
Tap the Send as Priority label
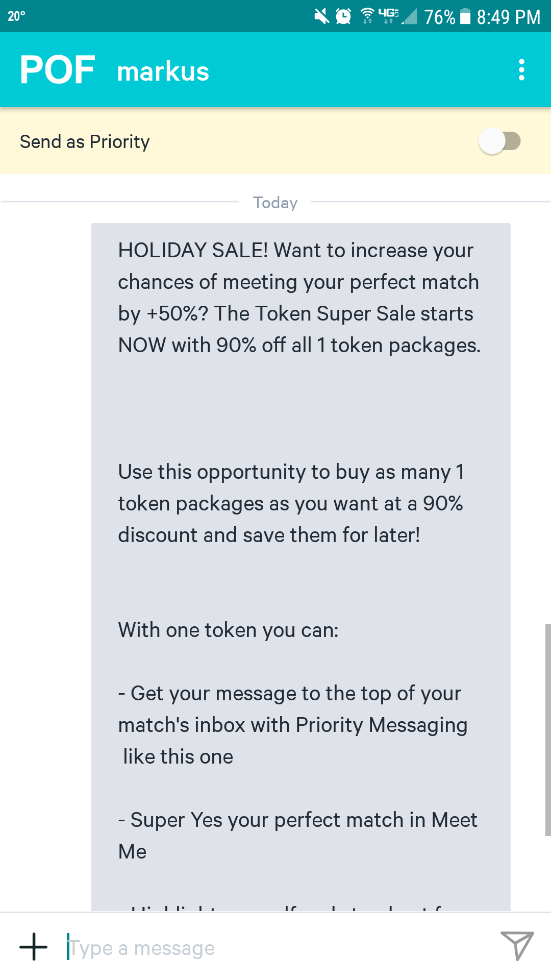click(85, 142)
